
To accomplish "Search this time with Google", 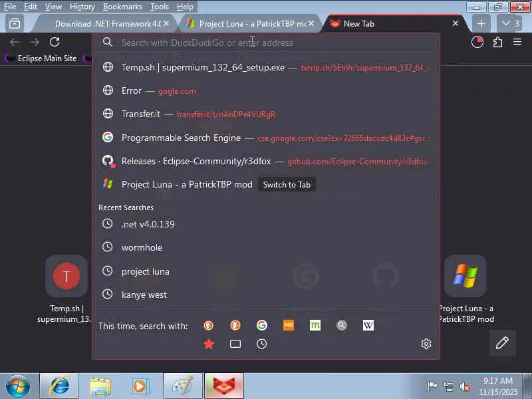I will pos(261,325).
